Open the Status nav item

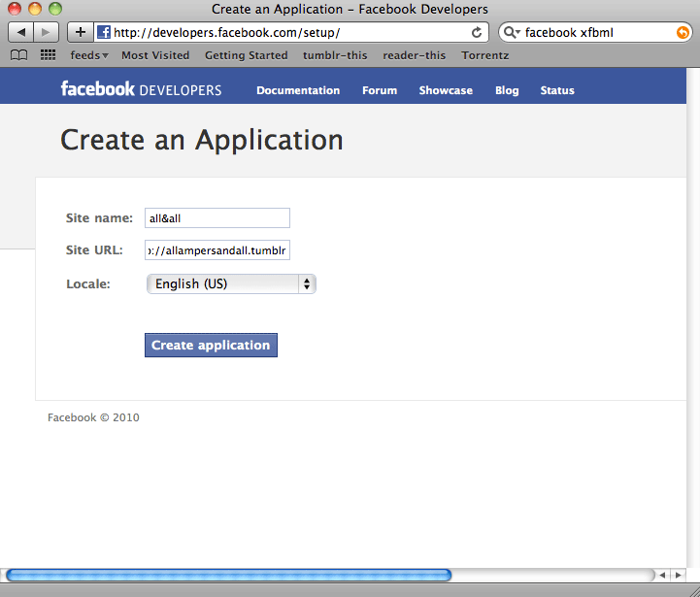(557, 90)
